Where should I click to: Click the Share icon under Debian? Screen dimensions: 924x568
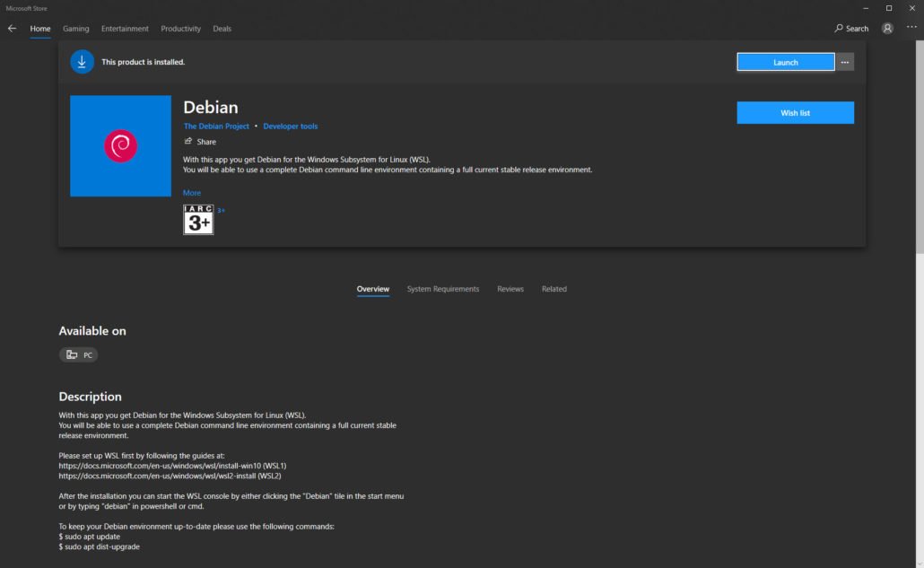tap(188, 142)
